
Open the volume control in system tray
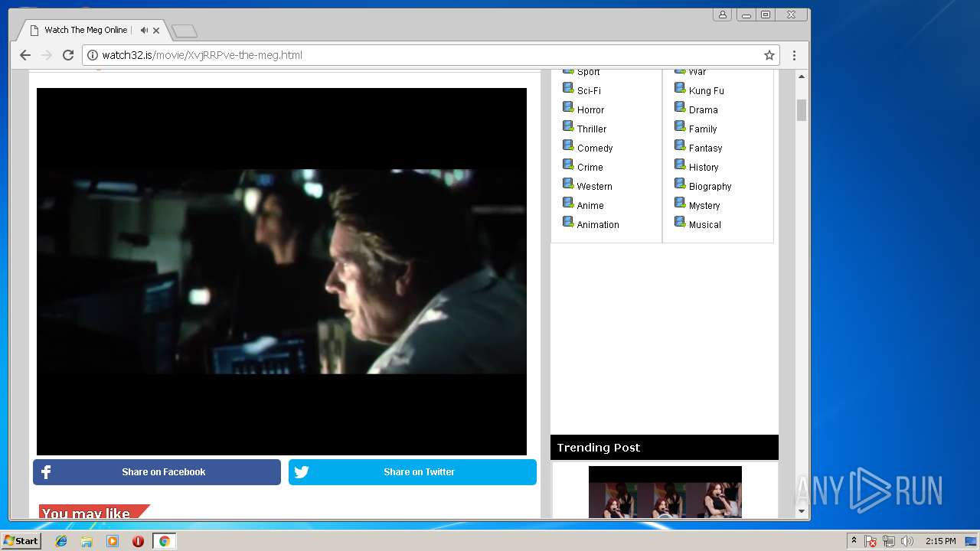[x=907, y=541]
